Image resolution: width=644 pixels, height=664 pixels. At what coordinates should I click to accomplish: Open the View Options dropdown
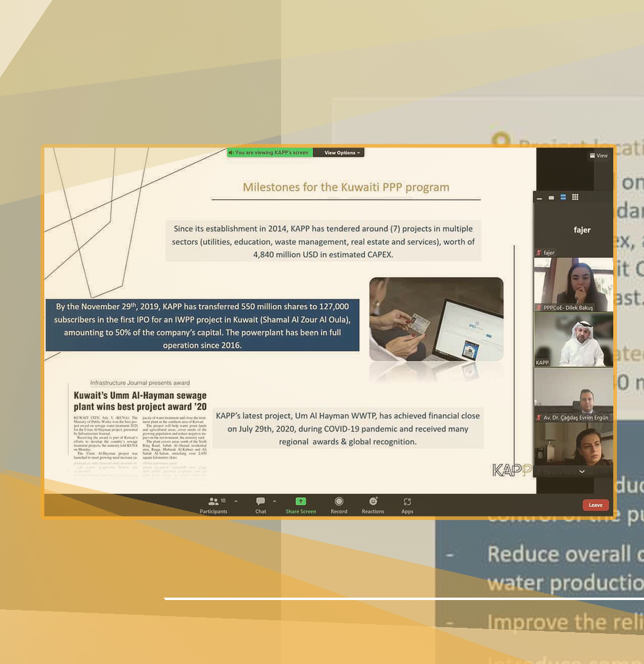pyautogui.click(x=341, y=153)
